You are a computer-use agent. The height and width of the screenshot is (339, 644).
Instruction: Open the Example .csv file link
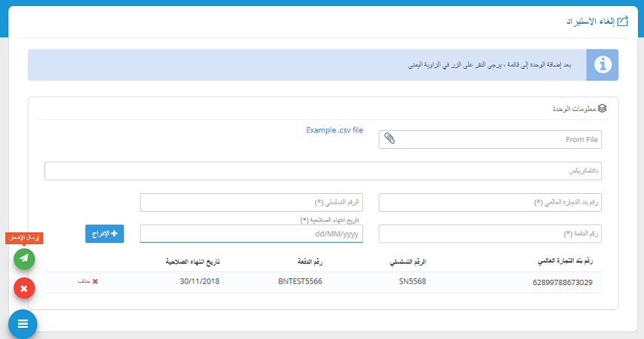334,130
